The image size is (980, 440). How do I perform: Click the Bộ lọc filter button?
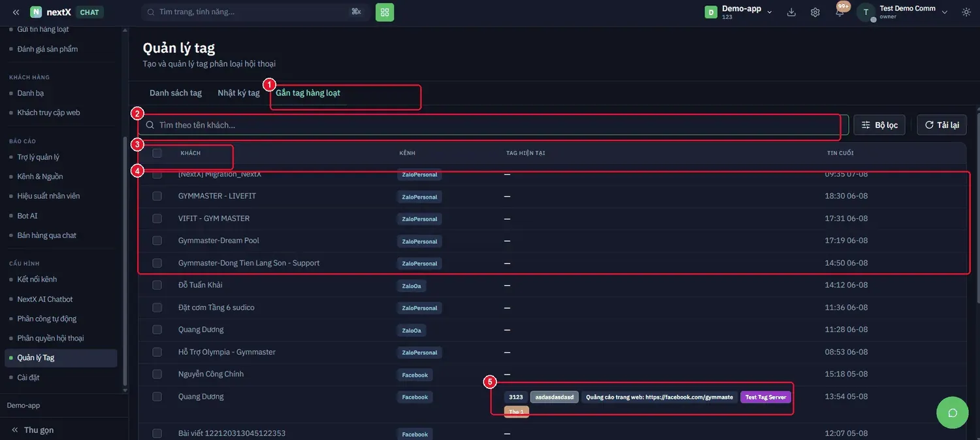click(x=879, y=125)
